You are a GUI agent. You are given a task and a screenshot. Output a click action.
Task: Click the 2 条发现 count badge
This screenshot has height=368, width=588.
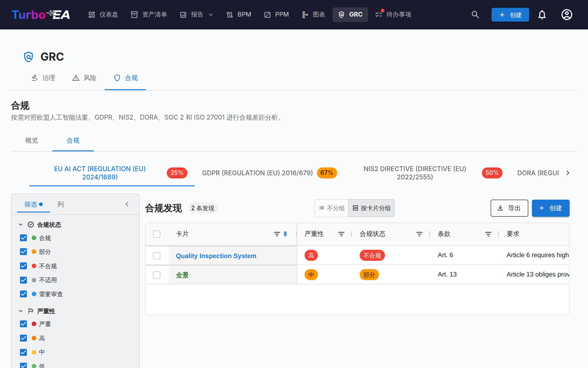pos(202,208)
